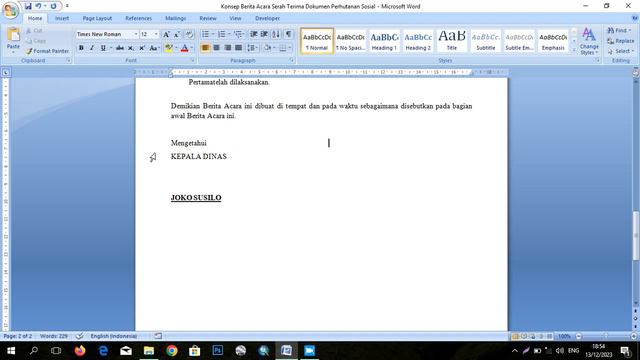Switch to the References tab
The width and height of the screenshot is (640, 360).
coord(138,18)
